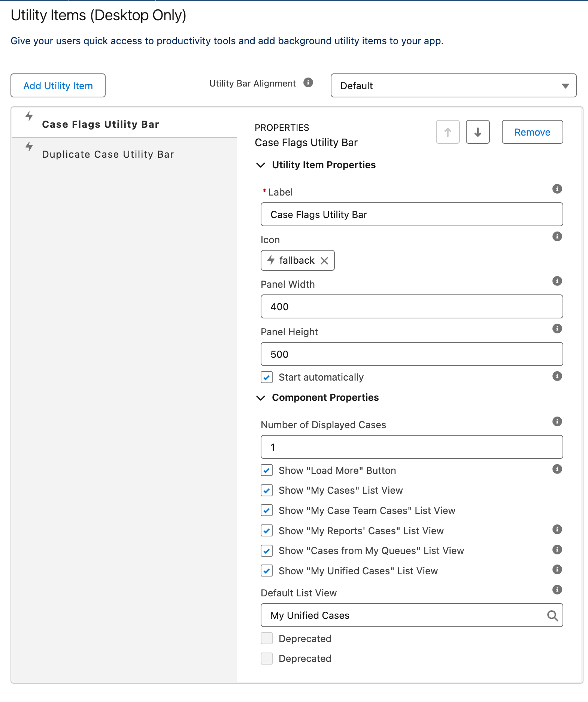Click the Label input field
Viewport: 588px width, 702px height.
click(412, 214)
